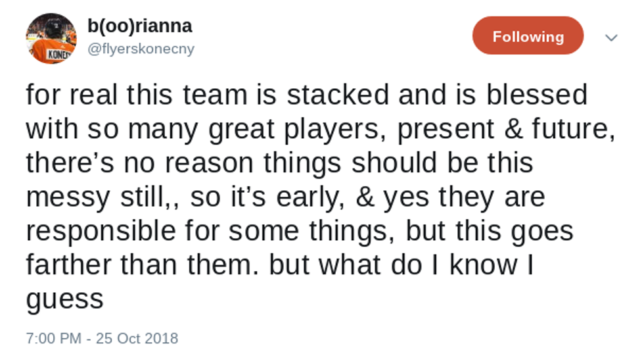Click the 25 Oct 2018 date
Viewport: 644px width, 356px height.
(137, 339)
